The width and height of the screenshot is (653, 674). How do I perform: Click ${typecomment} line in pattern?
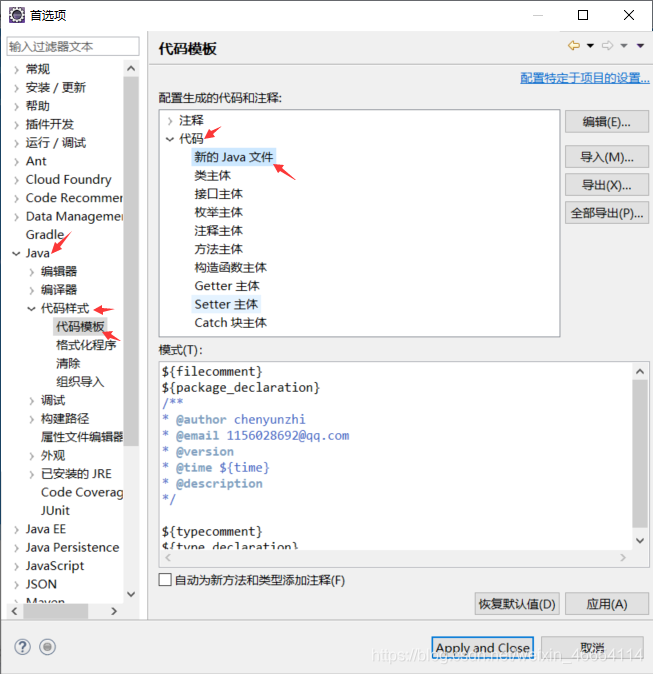click(x=212, y=532)
